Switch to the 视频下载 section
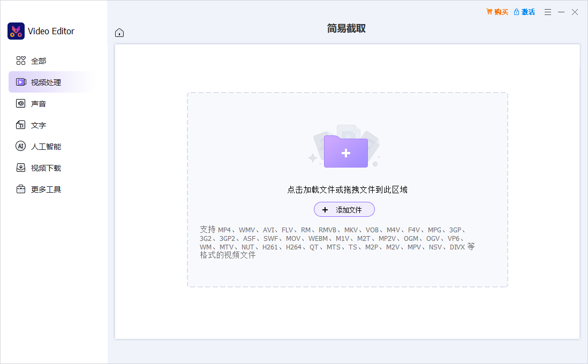 click(52, 168)
